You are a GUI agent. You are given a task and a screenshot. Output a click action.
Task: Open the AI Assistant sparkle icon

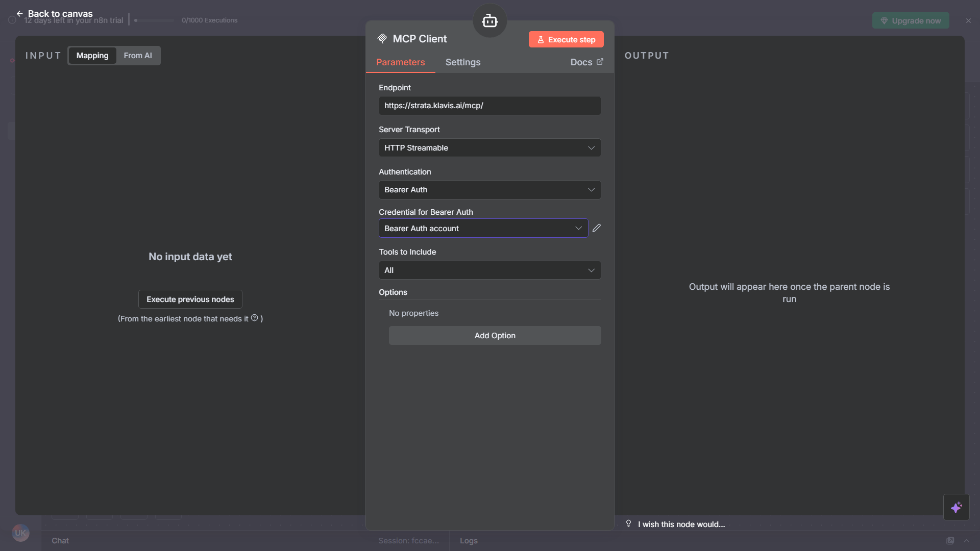click(957, 507)
